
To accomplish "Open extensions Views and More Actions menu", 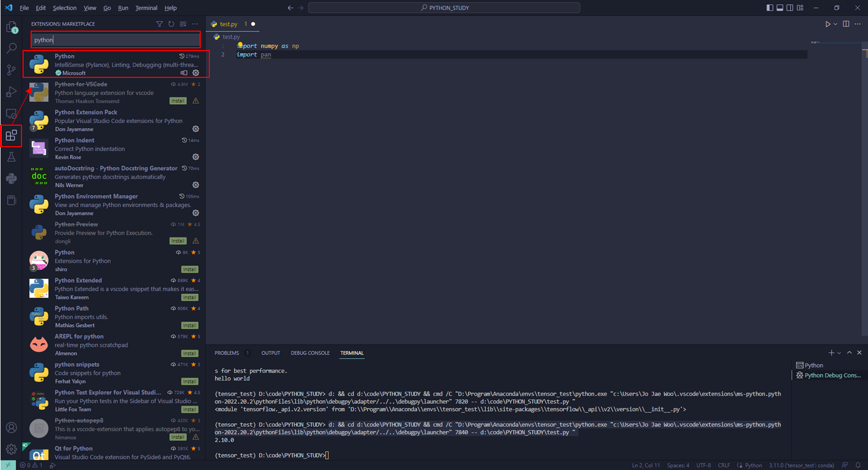I will pos(195,24).
